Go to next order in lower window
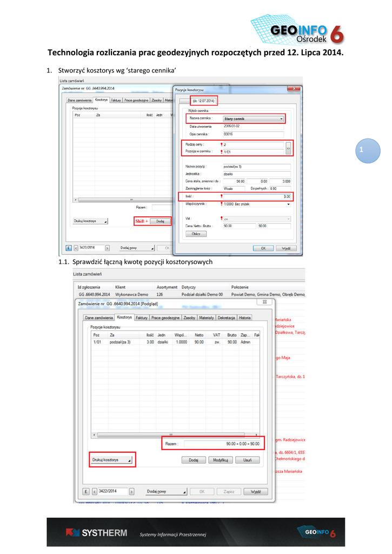 pos(132,491)
